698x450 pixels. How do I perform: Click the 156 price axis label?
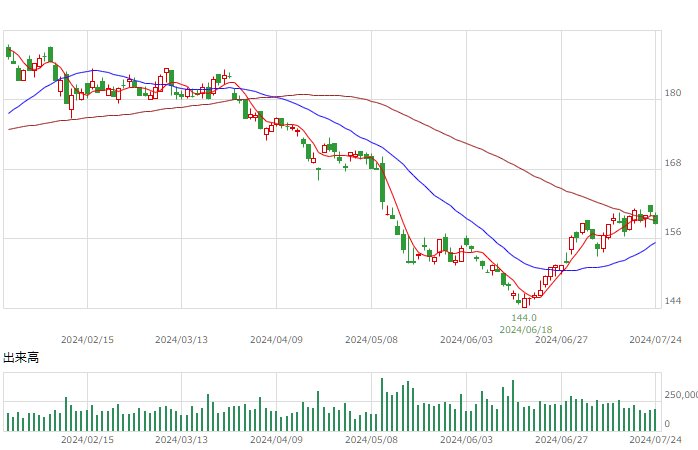tap(673, 232)
